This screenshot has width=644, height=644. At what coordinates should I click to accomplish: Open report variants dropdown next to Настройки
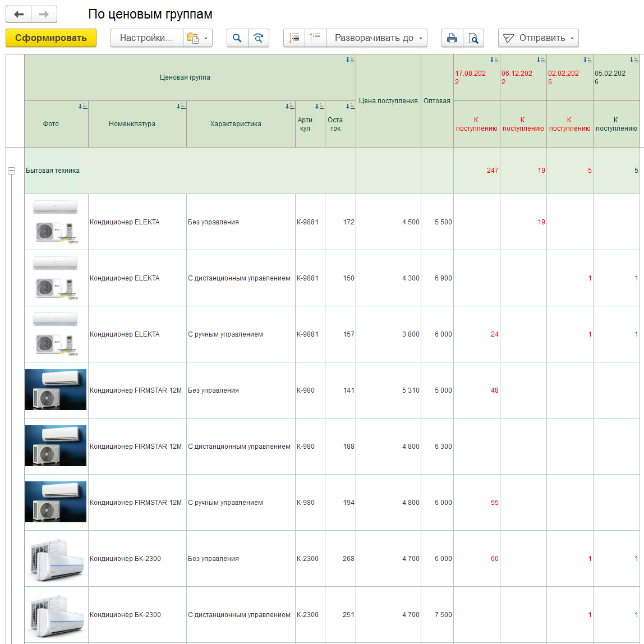197,38
